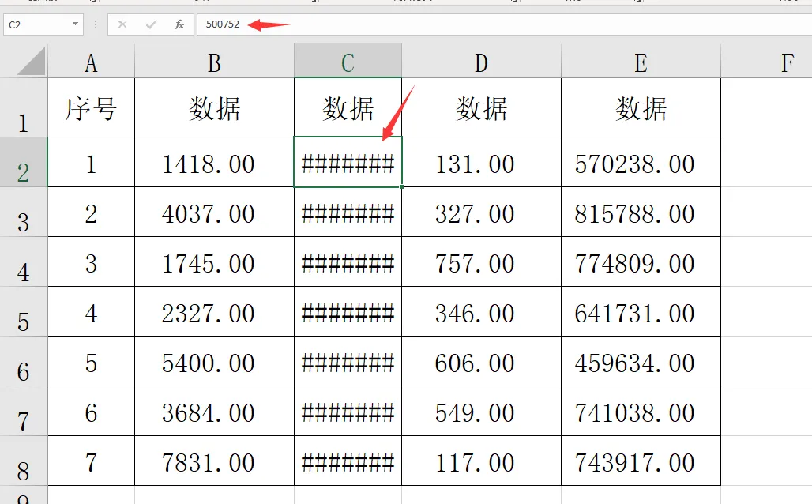This screenshot has width=812, height=504.
Task: Open the Name Box dropdown arrow
Action: pos(76,24)
